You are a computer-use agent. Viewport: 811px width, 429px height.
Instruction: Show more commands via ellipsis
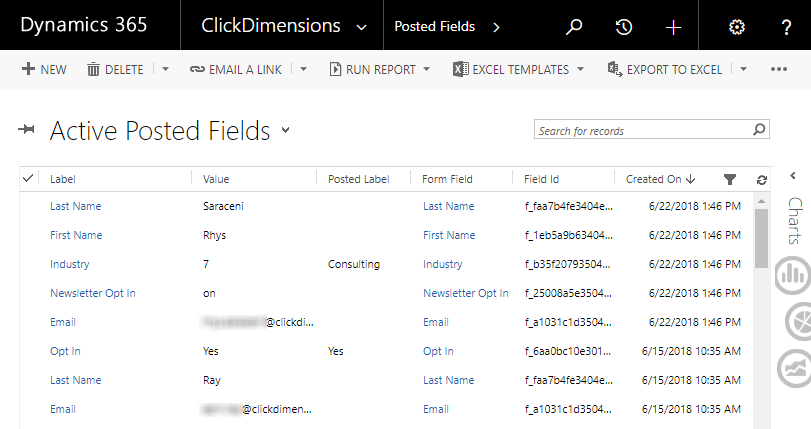[x=778, y=69]
